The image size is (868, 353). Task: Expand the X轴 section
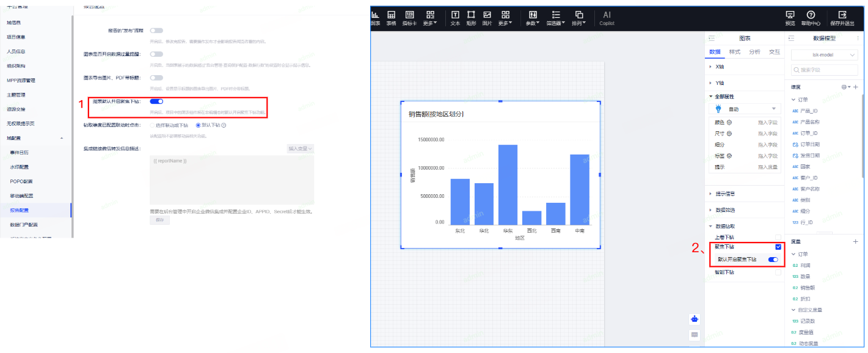click(x=720, y=67)
